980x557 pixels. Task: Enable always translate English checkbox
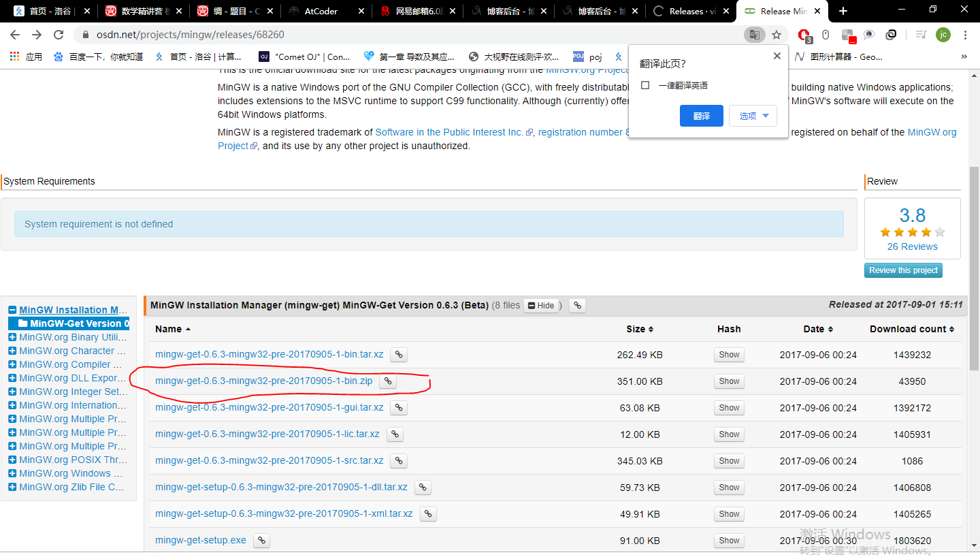(x=645, y=85)
